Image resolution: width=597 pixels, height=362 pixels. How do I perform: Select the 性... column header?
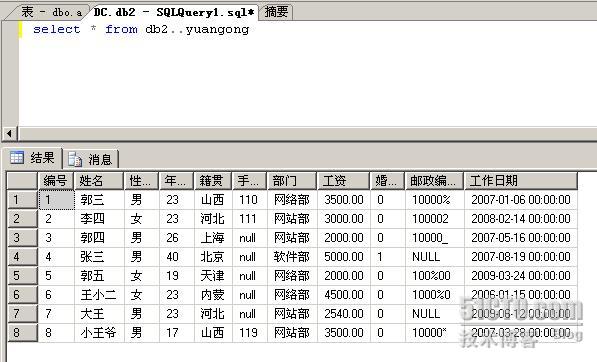(x=142, y=180)
